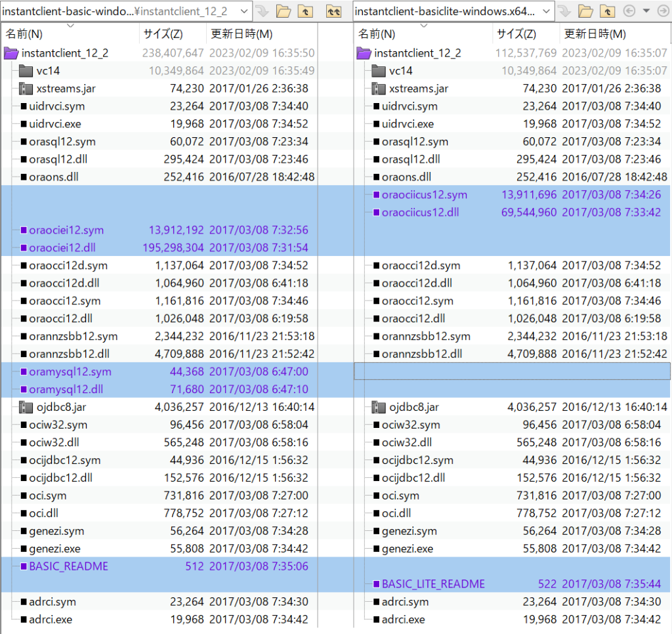The height and width of the screenshot is (634, 672).
Task: Open the right path dropdown list
Action: coord(546,11)
